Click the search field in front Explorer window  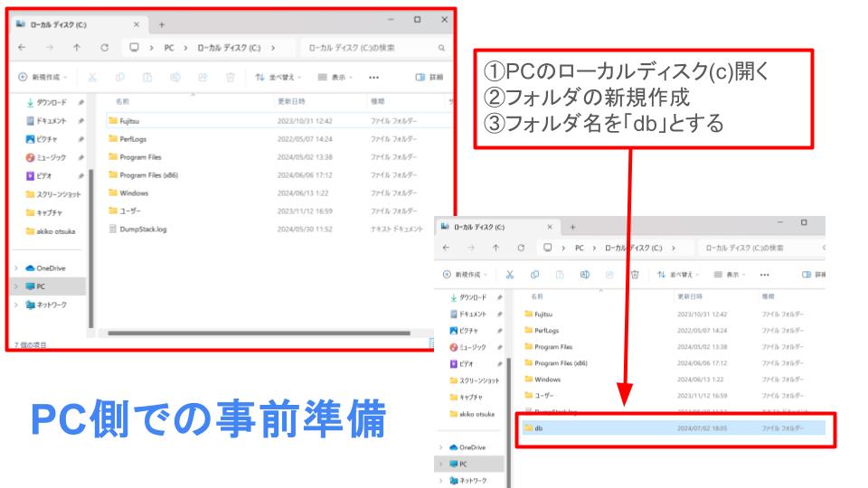click(761, 248)
